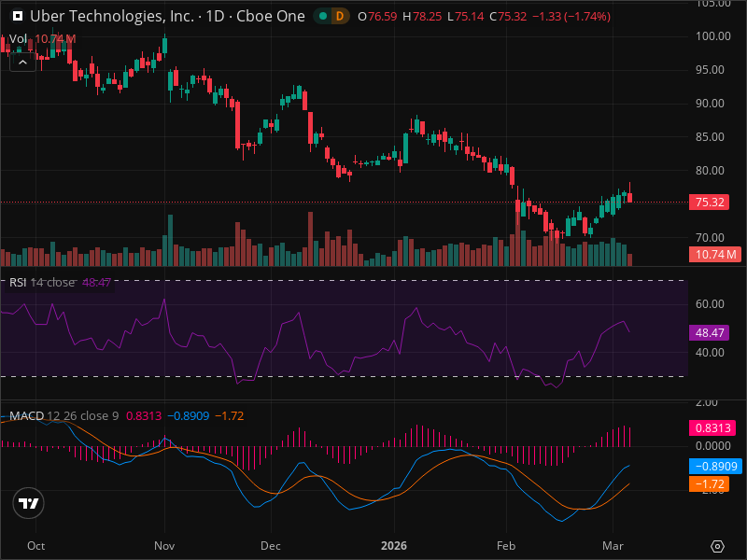Click the 70.00 price axis label
The width and height of the screenshot is (747, 560).
[x=710, y=237]
